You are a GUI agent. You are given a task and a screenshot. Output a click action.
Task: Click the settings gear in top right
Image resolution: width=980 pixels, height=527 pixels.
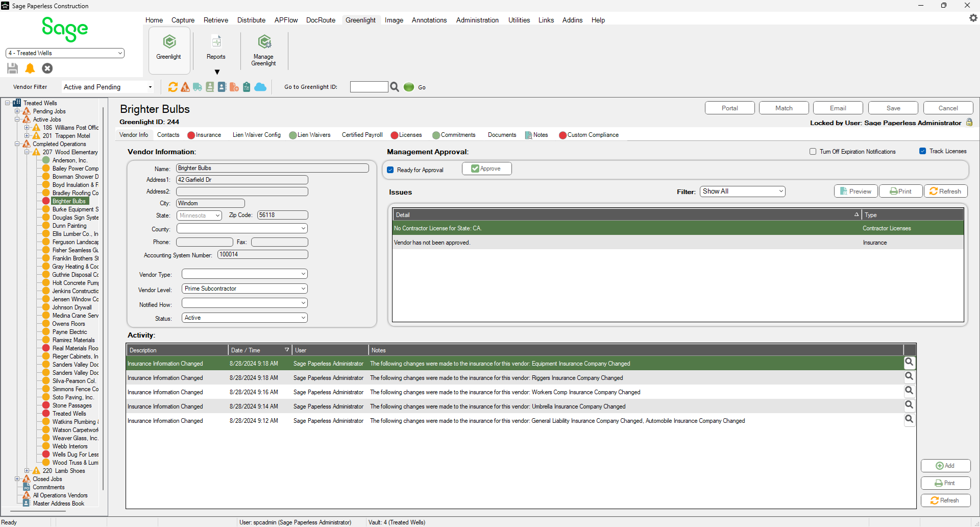pyautogui.click(x=973, y=18)
